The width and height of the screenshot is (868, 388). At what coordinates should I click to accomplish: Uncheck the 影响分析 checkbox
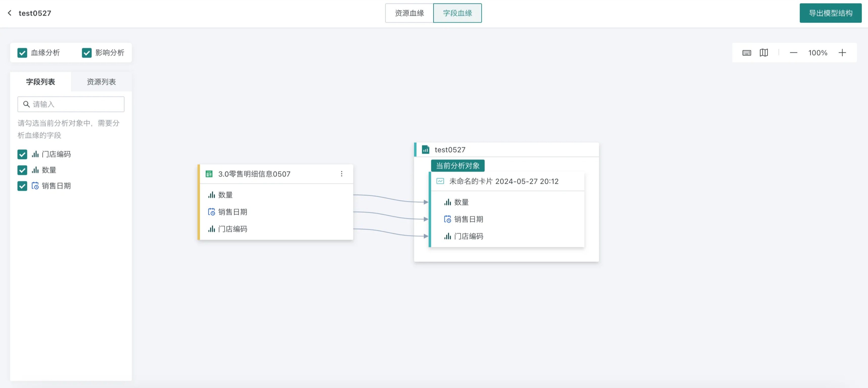coord(87,53)
